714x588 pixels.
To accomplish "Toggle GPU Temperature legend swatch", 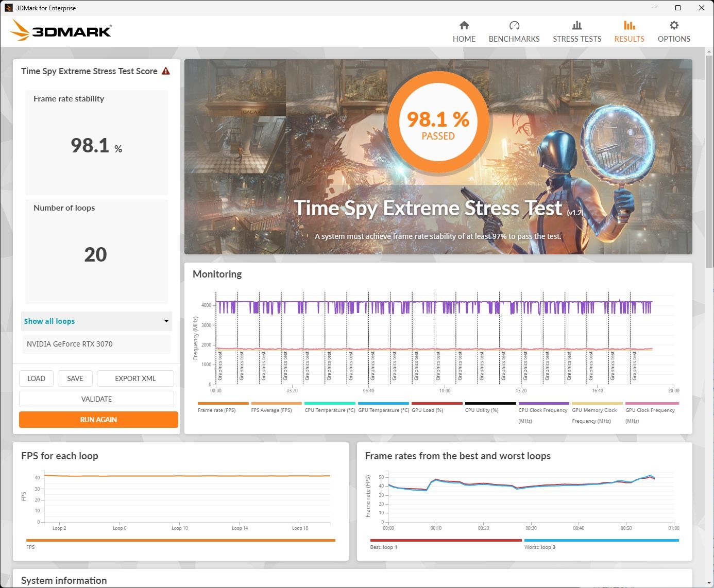I will (x=383, y=404).
